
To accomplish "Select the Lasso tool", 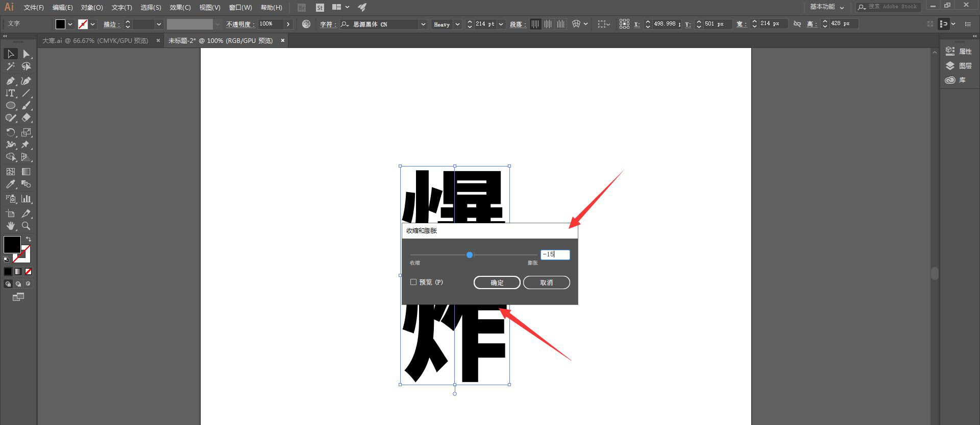I will tap(27, 66).
